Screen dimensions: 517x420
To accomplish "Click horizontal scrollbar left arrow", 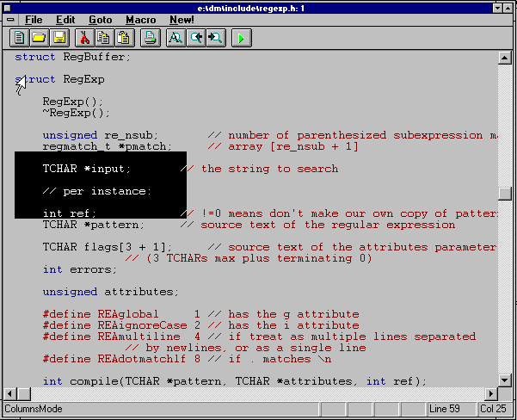I will (x=9, y=393).
